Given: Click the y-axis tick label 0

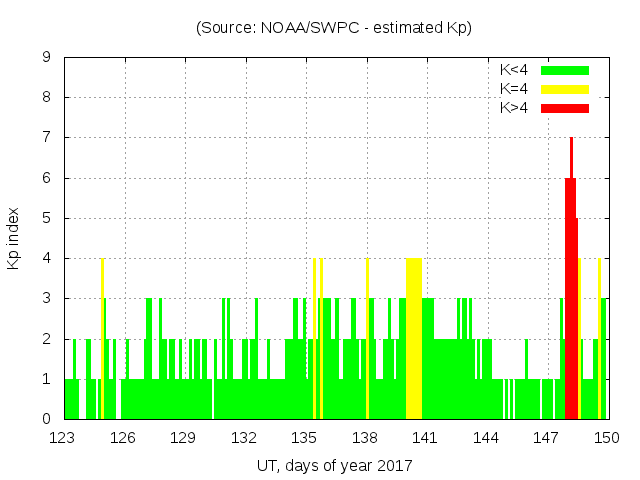Looking at the screenshot, I should tap(47, 419).
